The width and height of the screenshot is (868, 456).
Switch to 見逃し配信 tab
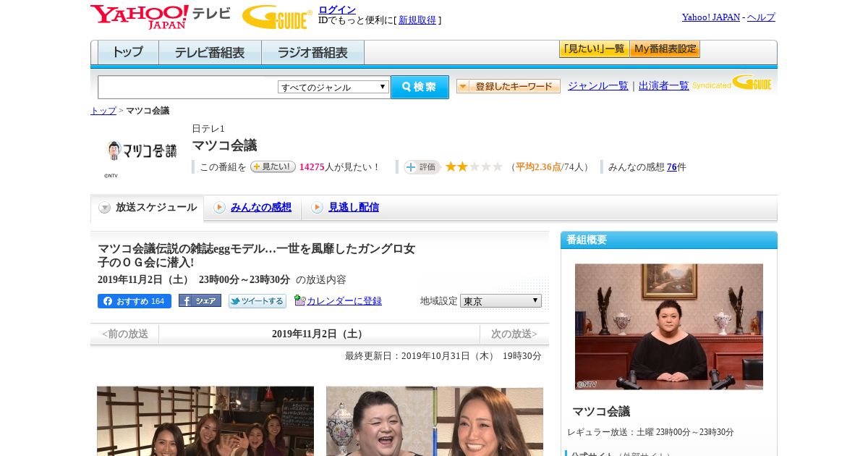click(354, 207)
